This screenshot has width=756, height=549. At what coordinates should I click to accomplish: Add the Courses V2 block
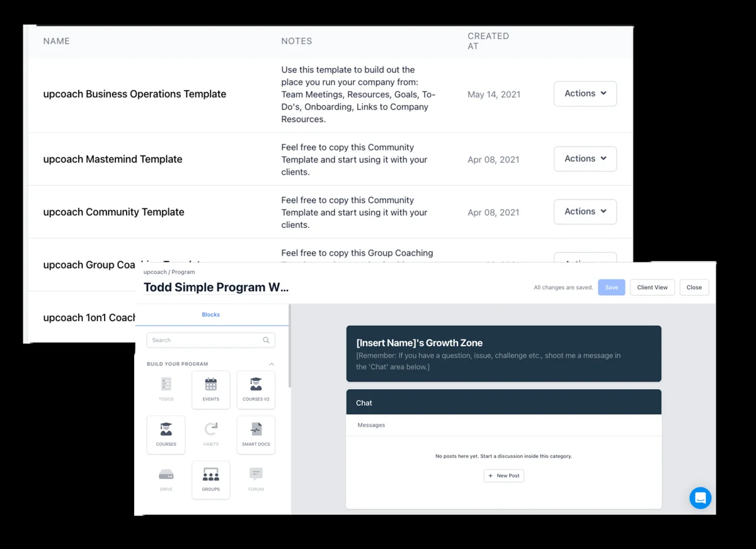(x=256, y=389)
